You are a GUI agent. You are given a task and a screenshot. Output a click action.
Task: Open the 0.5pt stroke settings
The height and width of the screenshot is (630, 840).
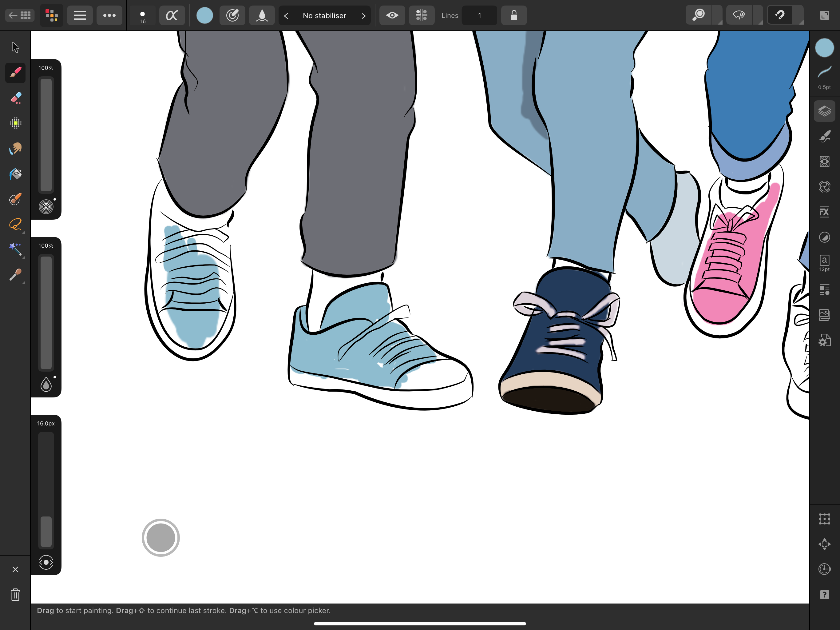pyautogui.click(x=824, y=78)
